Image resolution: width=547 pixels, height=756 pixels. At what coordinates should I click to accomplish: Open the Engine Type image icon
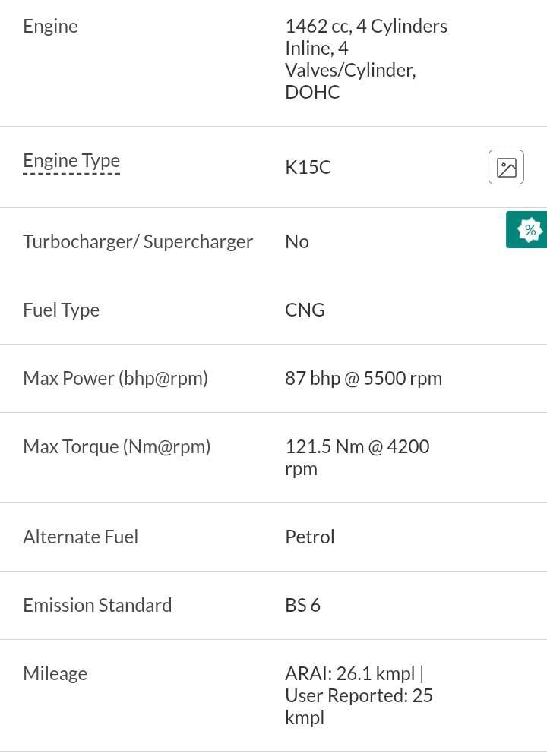click(506, 167)
